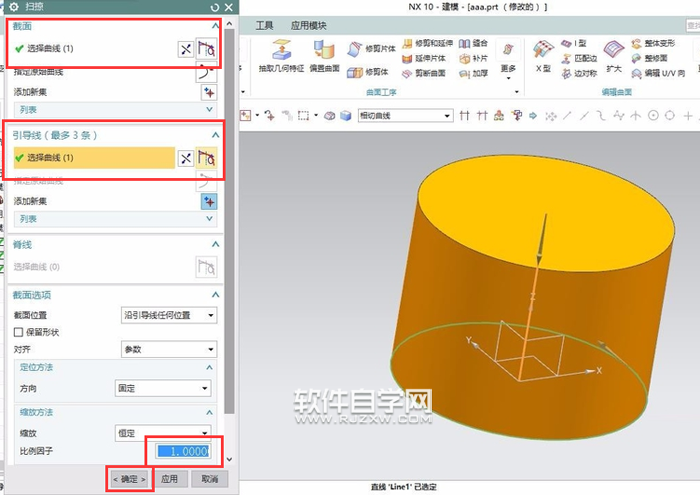Click the 比例因子 value field
The height and width of the screenshot is (495, 700).
183,452
